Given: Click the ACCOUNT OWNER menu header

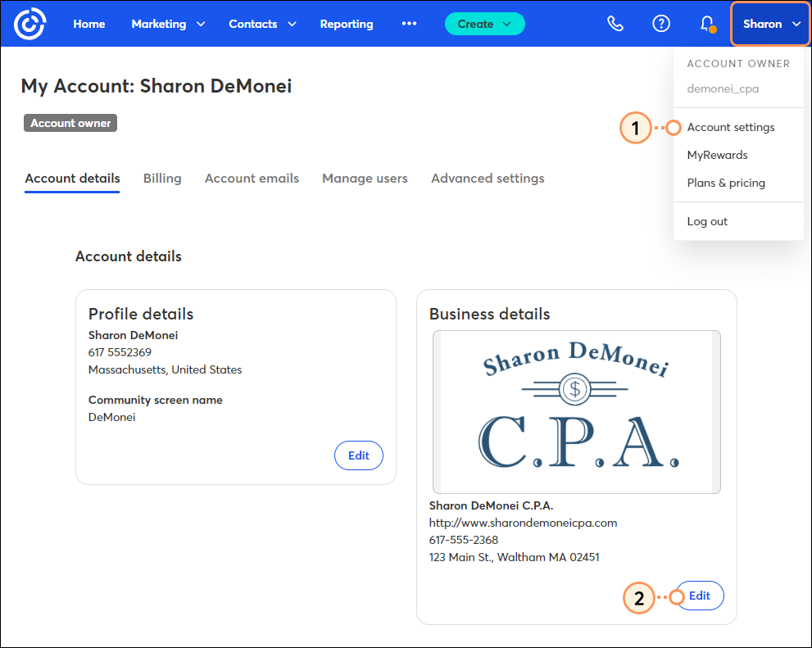Looking at the screenshot, I should [x=738, y=64].
